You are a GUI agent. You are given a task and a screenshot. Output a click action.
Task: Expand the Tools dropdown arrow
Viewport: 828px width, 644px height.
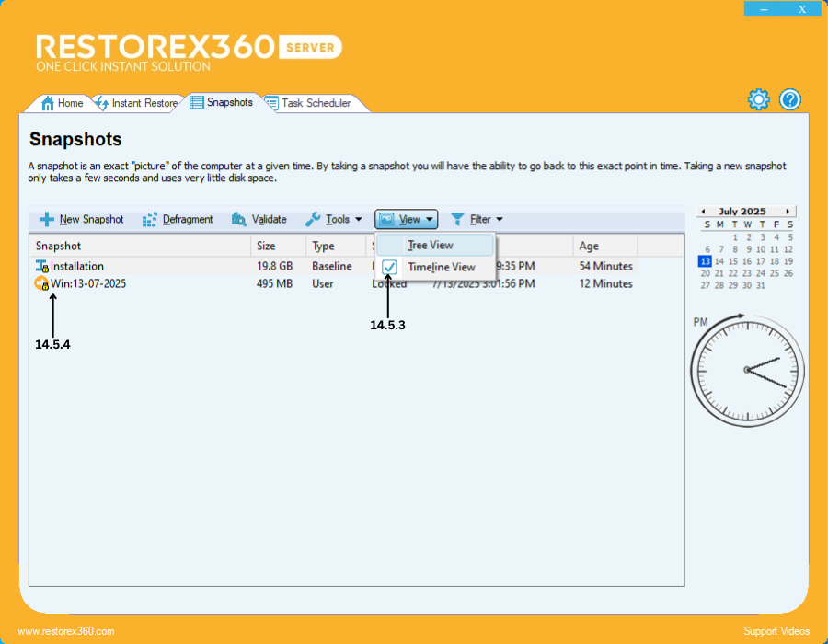[x=359, y=219]
